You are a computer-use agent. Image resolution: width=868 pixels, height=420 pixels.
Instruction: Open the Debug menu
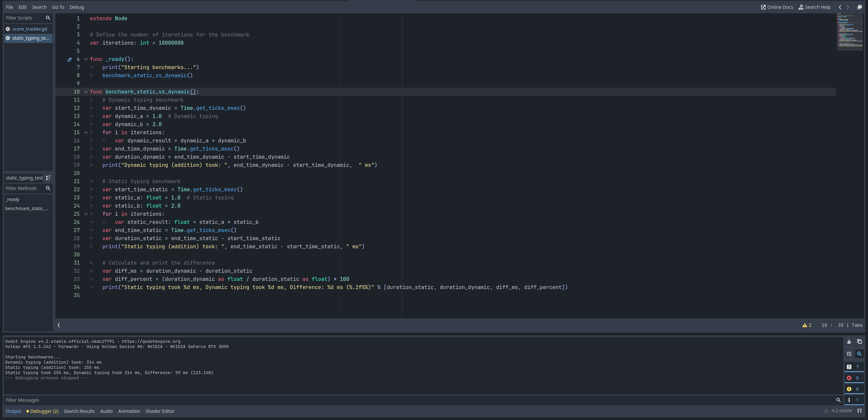tap(77, 7)
